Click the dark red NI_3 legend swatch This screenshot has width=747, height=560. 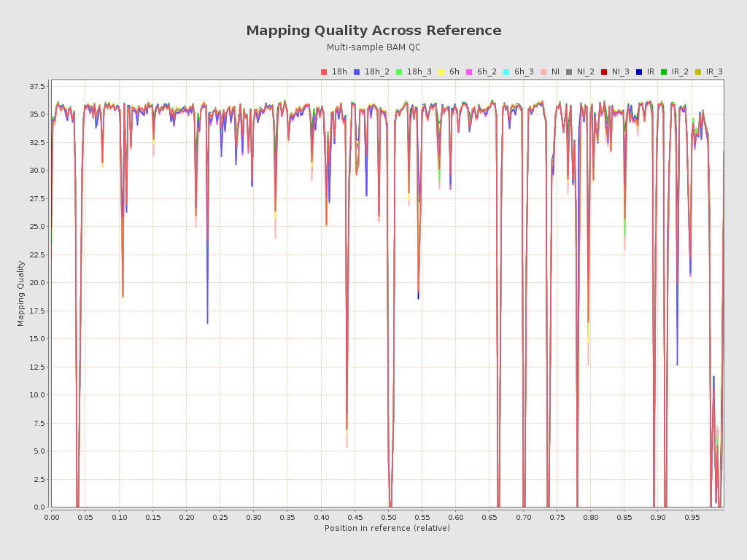click(x=604, y=72)
